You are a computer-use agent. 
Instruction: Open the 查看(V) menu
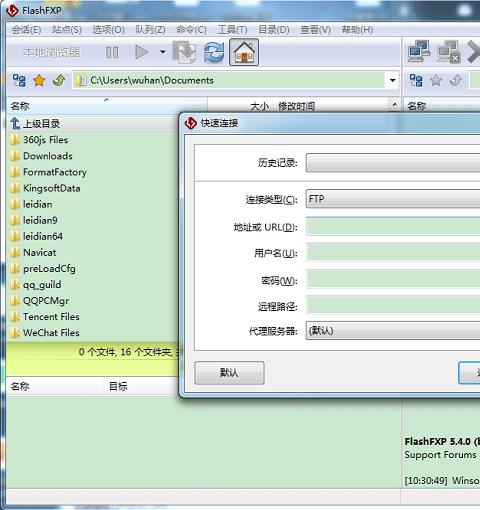pyautogui.click(x=315, y=30)
